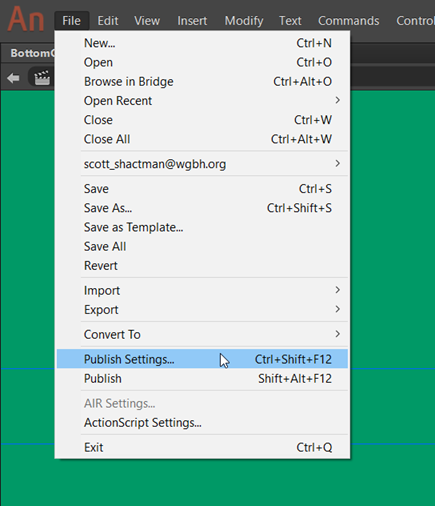Expand the Export submenu
435x506 pixels.
click(202, 310)
